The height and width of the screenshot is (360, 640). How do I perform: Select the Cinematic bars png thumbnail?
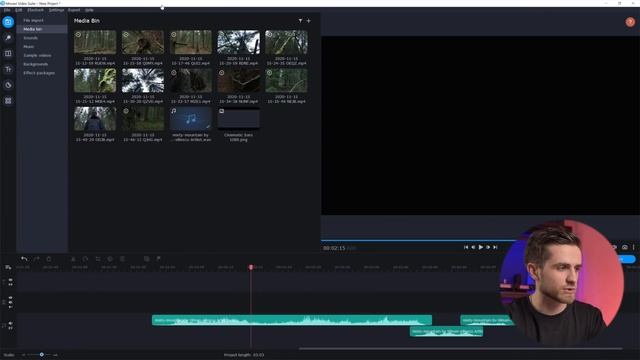[238, 118]
